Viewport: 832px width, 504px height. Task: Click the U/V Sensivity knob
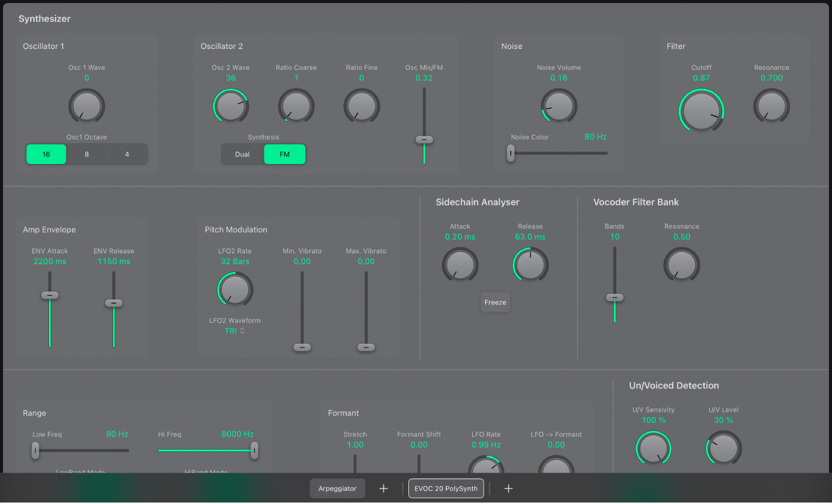click(x=653, y=449)
